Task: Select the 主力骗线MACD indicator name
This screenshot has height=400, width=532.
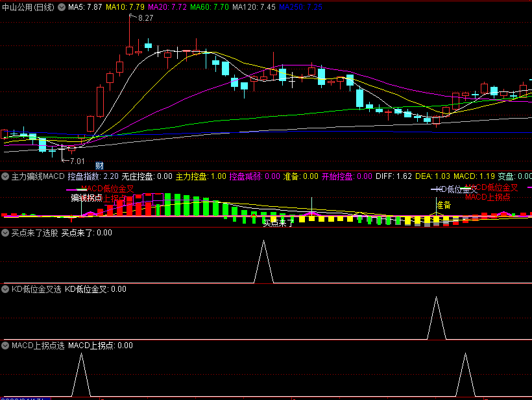Action: 38,176
